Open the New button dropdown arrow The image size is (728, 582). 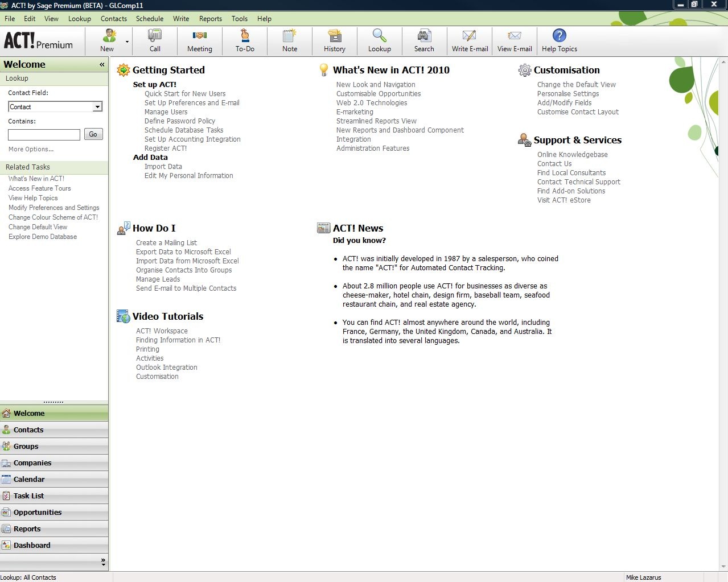coord(127,42)
